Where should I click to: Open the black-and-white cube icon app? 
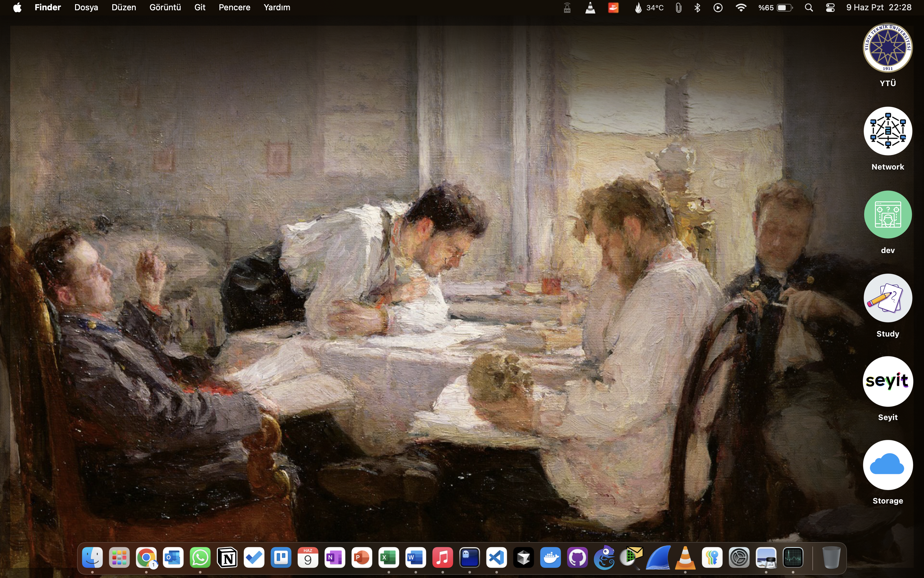pos(524,558)
